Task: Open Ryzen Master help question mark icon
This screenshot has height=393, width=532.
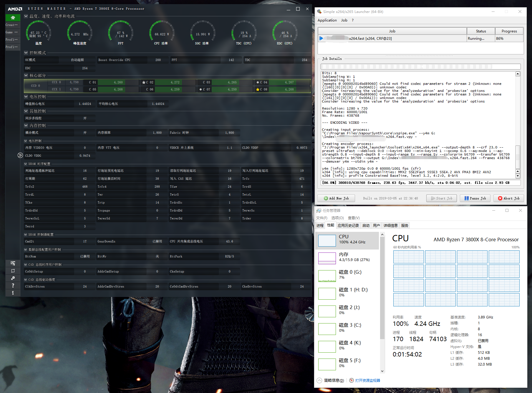Action: pos(13,285)
